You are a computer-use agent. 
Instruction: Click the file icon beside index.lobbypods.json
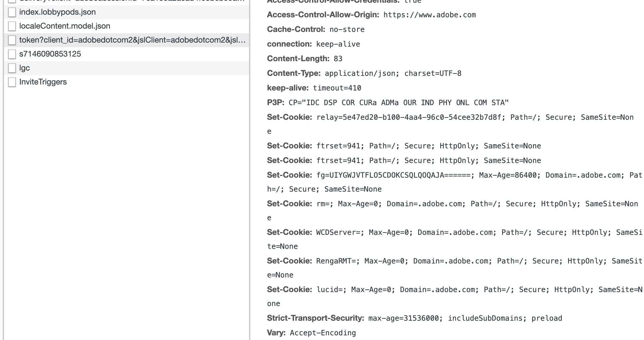click(12, 12)
